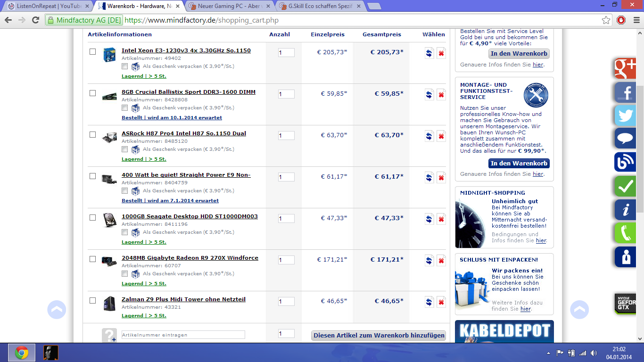Remove the Zalman Z9 Plus tower item
The image size is (644, 362).
[441, 302]
